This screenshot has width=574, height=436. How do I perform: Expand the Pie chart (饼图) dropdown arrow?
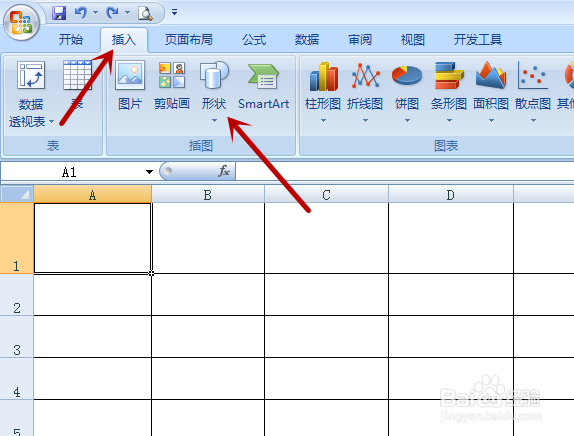(x=407, y=120)
